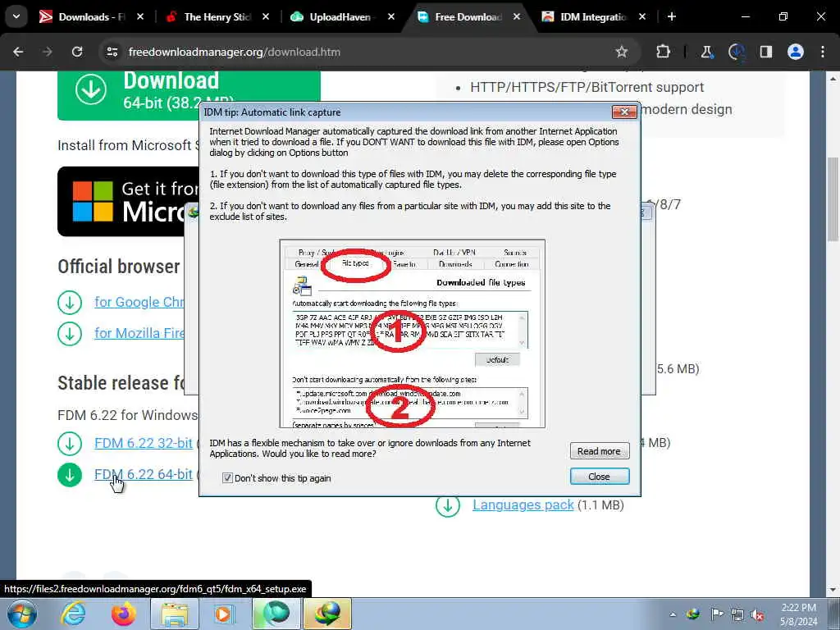This screenshot has width=840, height=630.
Task: Open the Chrome three-dot menu
Action: pyautogui.click(x=823, y=52)
